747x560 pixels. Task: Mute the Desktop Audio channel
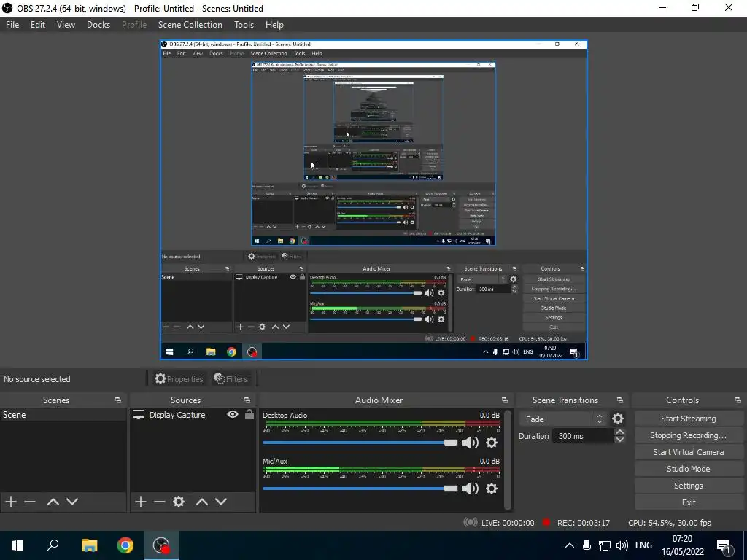(471, 443)
